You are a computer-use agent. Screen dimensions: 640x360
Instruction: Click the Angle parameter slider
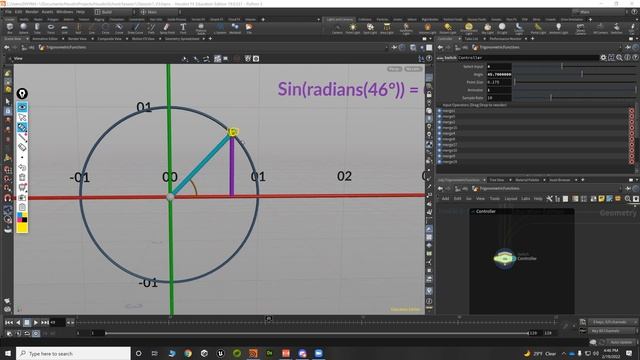575,74
